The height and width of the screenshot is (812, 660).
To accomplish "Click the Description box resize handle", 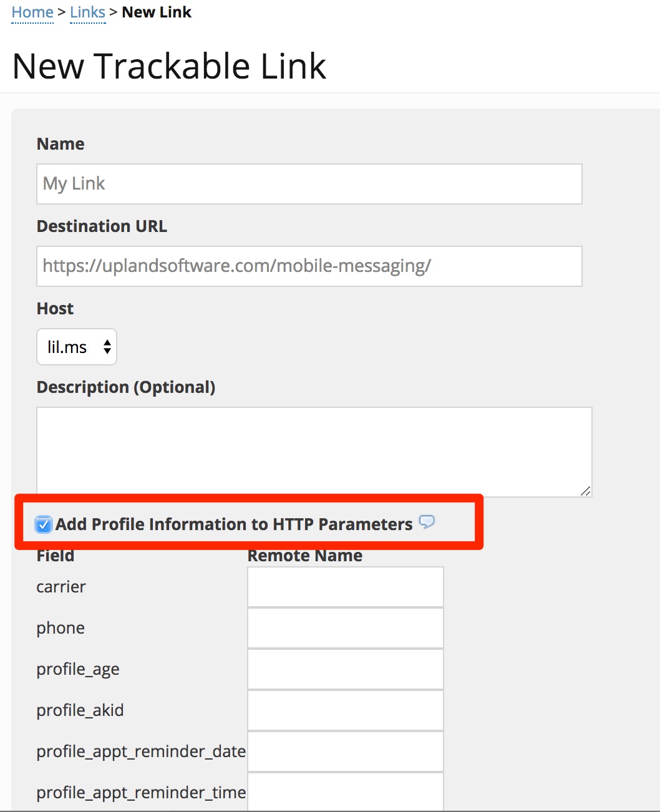I will click(x=586, y=491).
